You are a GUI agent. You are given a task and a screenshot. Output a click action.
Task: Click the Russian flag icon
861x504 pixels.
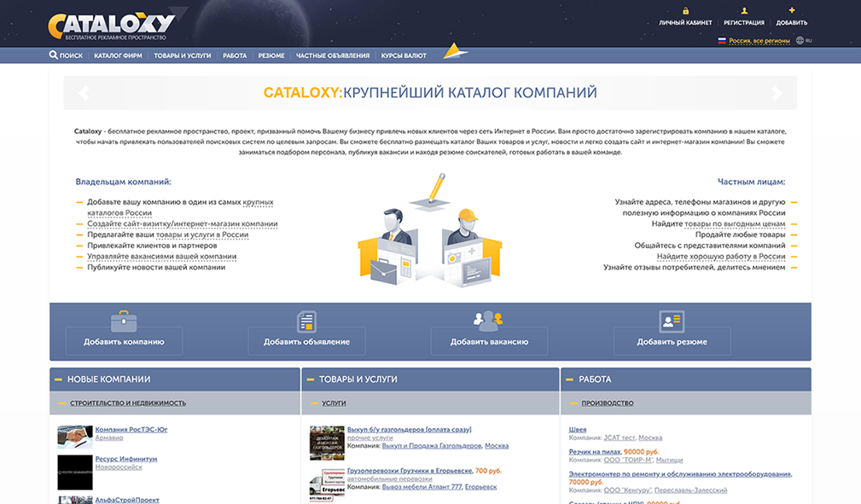(722, 41)
